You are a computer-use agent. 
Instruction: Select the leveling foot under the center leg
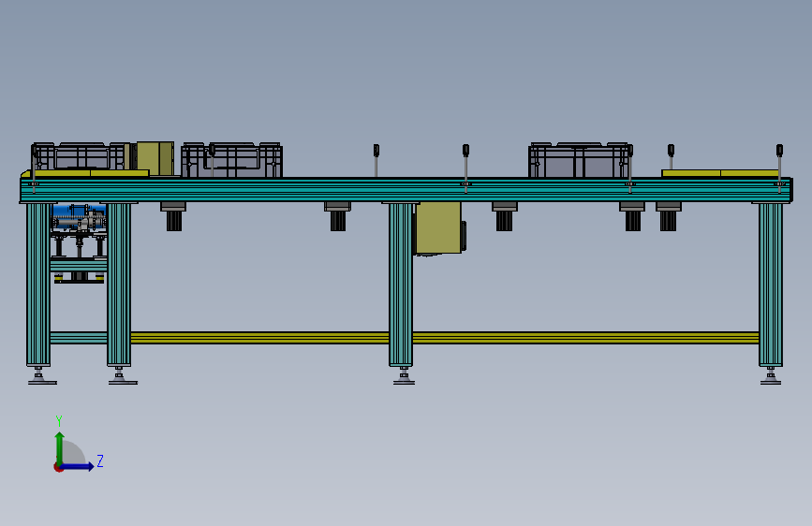404,376
